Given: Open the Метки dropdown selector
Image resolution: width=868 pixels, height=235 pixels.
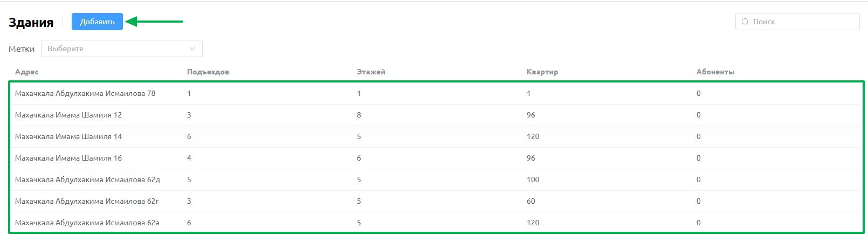Looking at the screenshot, I should click(122, 49).
